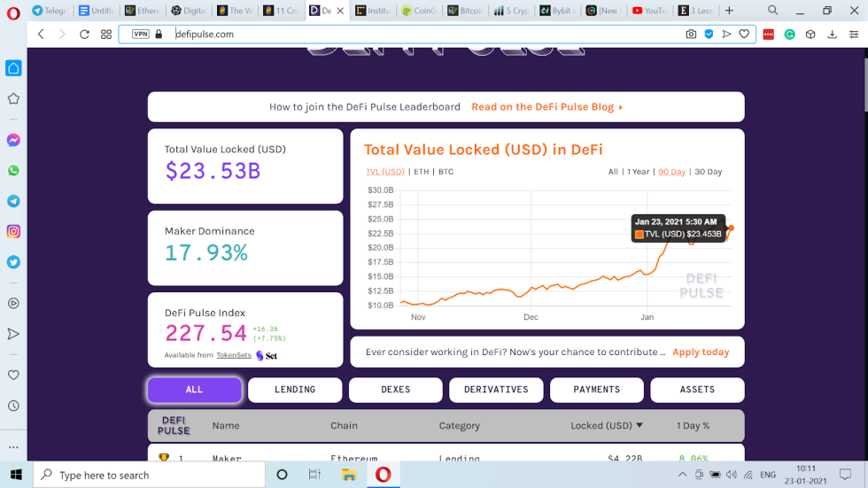868x488 pixels.
Task: Select the DEXES category tab
Action: [x=395, y=390]
